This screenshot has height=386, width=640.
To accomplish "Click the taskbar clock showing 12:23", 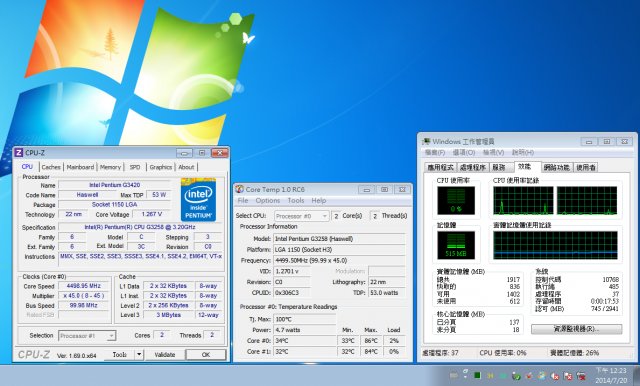I will coord(611,375).
